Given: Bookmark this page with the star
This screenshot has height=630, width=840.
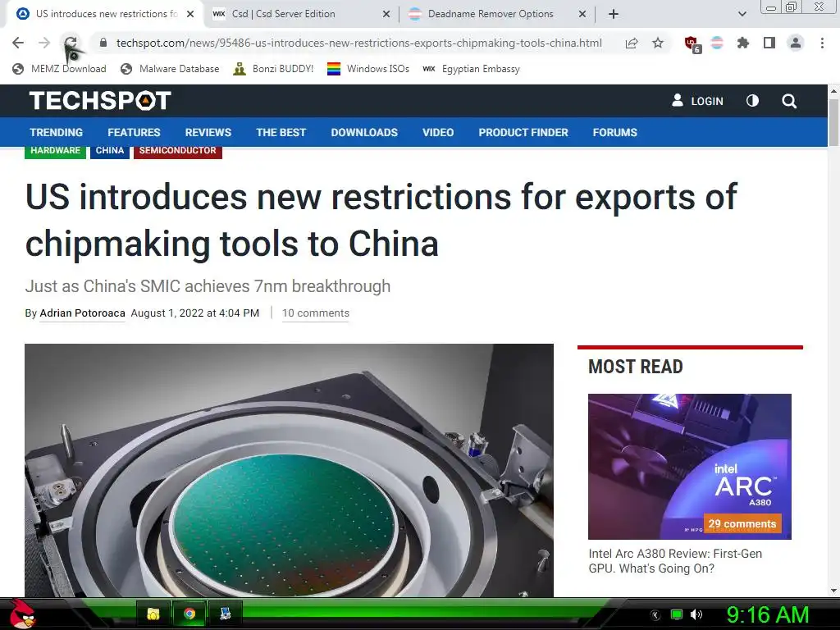Looking at the screenshot, I should (x=658, y=43).
